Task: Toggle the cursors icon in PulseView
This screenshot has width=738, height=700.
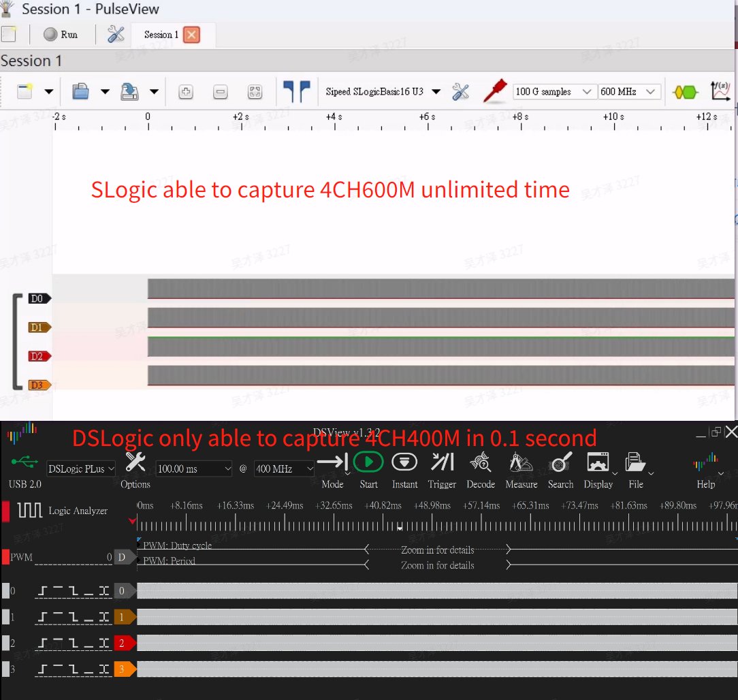Action: [x=297, y=91]
